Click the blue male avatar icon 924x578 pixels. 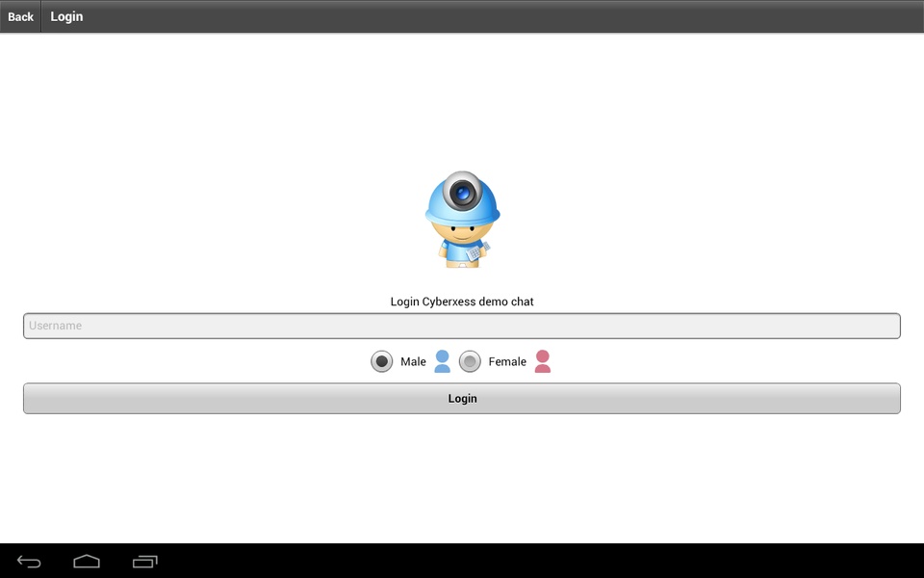[x=443, y=361]
